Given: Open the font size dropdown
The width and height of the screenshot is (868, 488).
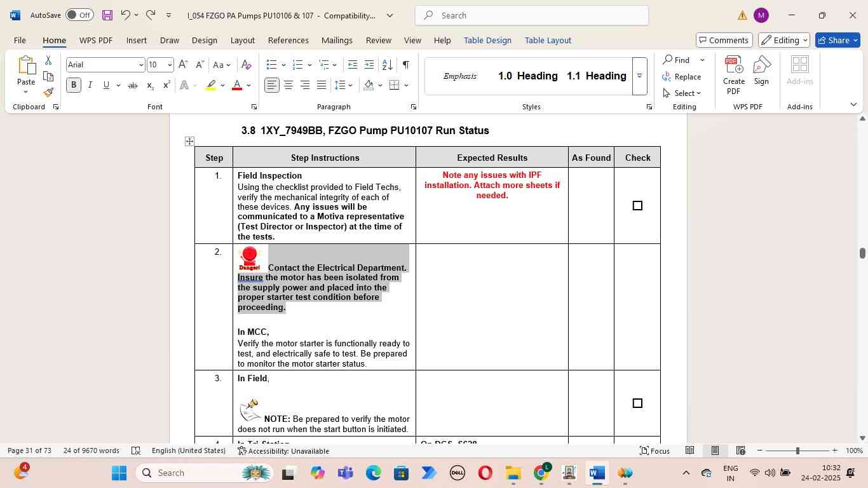Looking at the screenshot, I should tap(169, 65).
